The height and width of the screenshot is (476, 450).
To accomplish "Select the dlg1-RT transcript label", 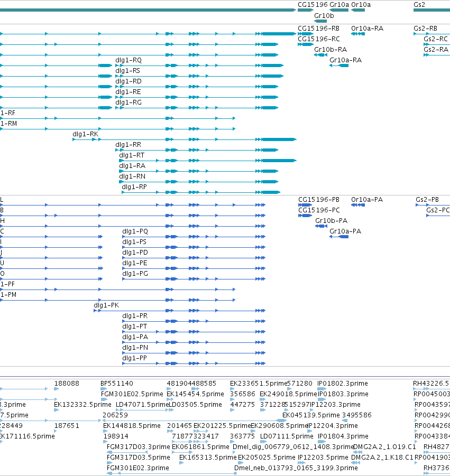I will tap(132, 155).
